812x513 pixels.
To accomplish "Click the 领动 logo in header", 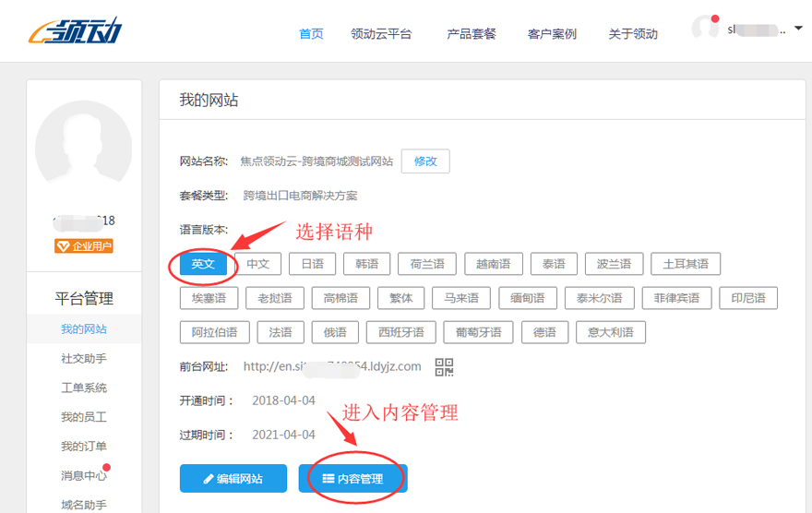I will coord(75,32).
